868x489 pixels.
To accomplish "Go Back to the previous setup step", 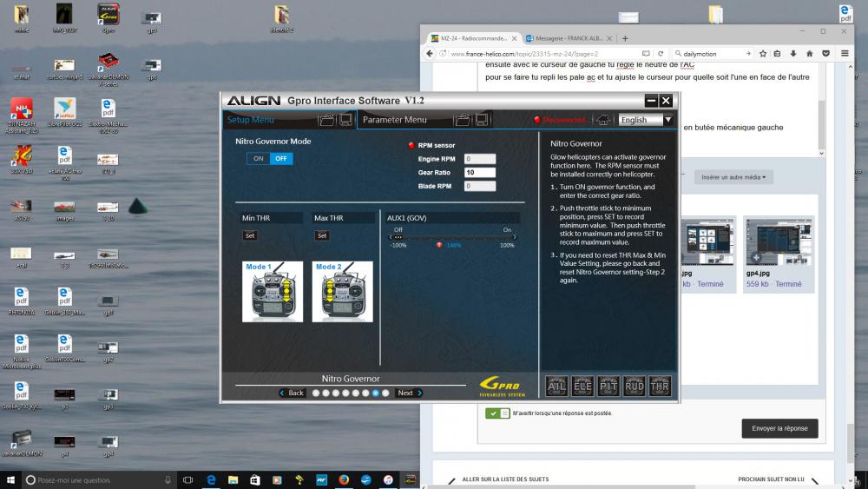I will point(292,393).
